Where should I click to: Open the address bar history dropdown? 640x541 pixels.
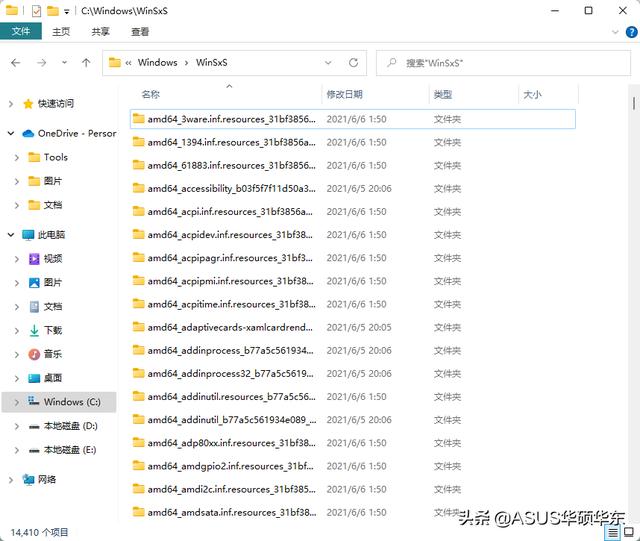point(328,62)
